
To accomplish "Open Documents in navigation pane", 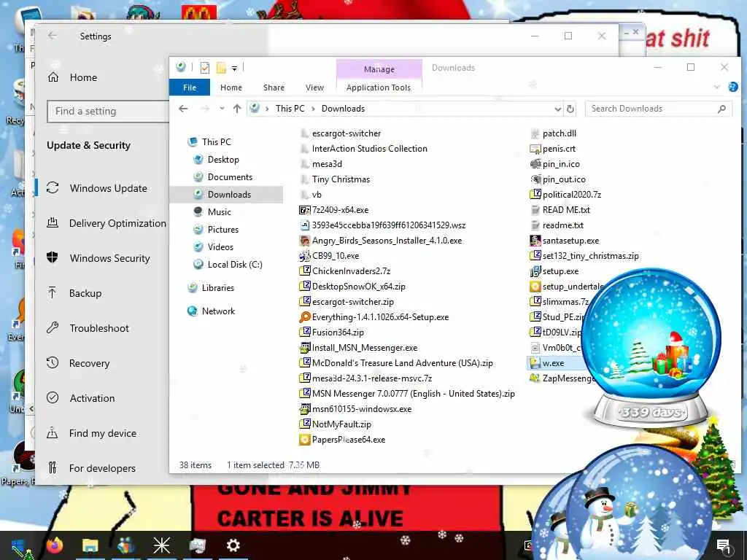I will [230, 177].
